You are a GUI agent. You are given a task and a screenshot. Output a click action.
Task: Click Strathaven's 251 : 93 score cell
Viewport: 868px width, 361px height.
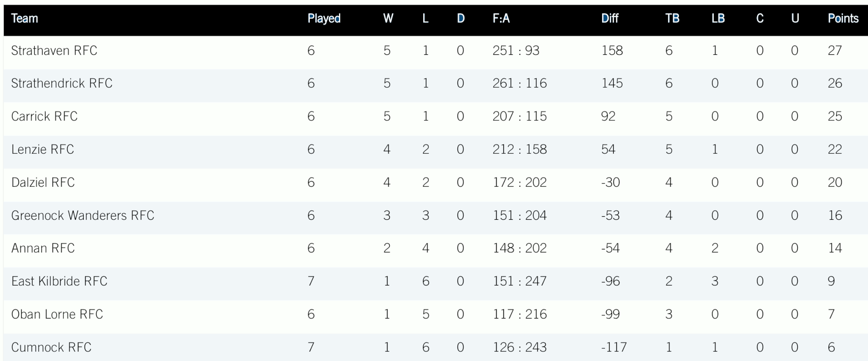[516, 51]
